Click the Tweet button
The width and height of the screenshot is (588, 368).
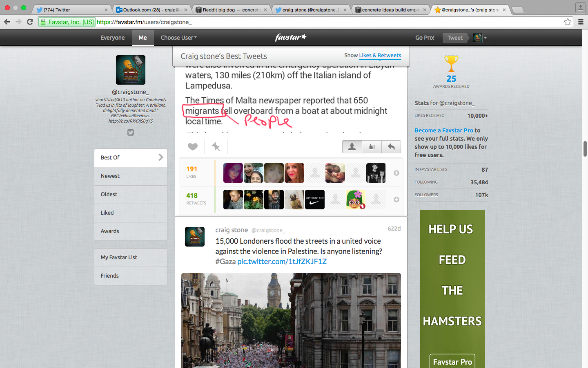(455, 38)
